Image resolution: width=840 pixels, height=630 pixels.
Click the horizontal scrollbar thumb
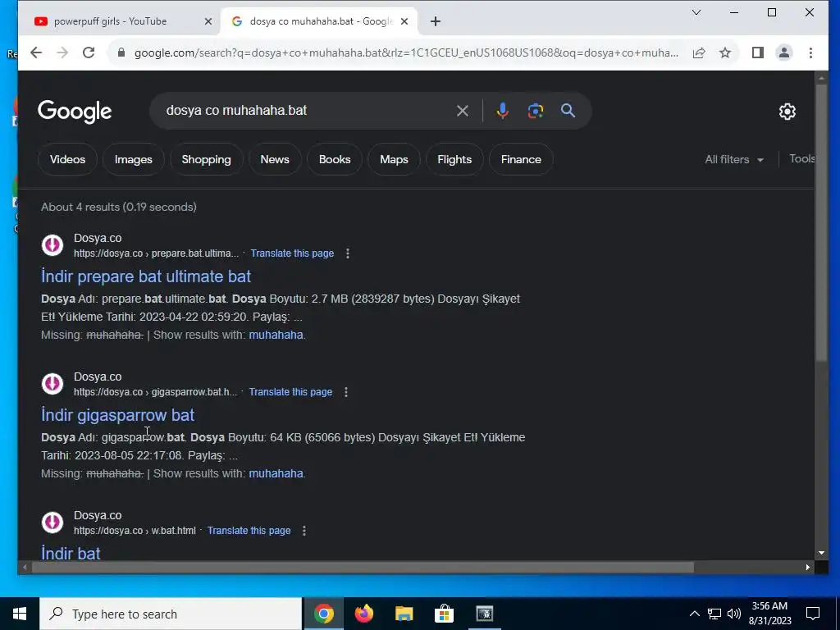pyautogui.click(x=363, y=568)
